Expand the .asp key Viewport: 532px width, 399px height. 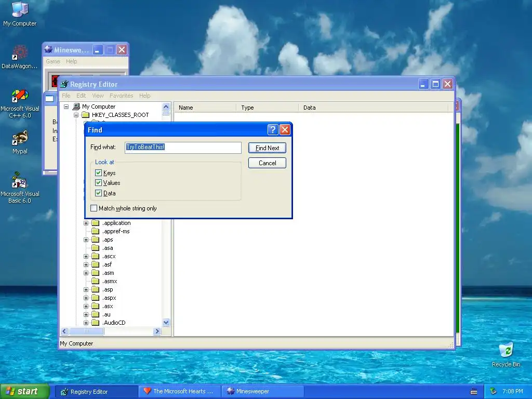86,289
